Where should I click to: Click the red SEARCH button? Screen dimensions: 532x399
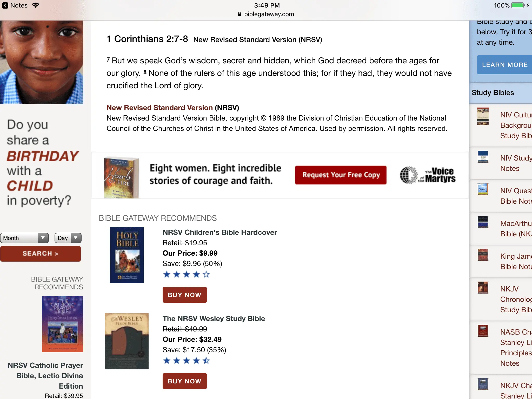41,254
